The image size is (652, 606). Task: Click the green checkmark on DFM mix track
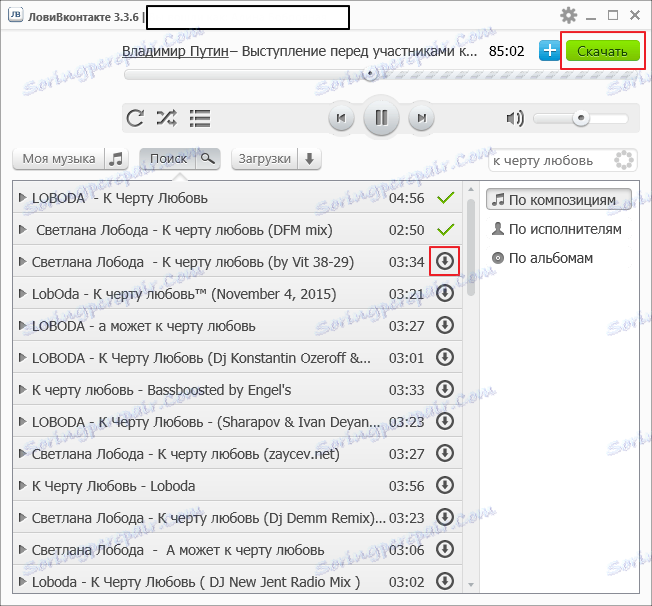[445, 230]
